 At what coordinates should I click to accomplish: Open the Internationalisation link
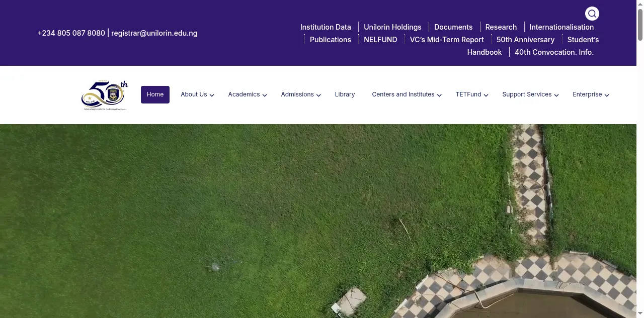561,27
